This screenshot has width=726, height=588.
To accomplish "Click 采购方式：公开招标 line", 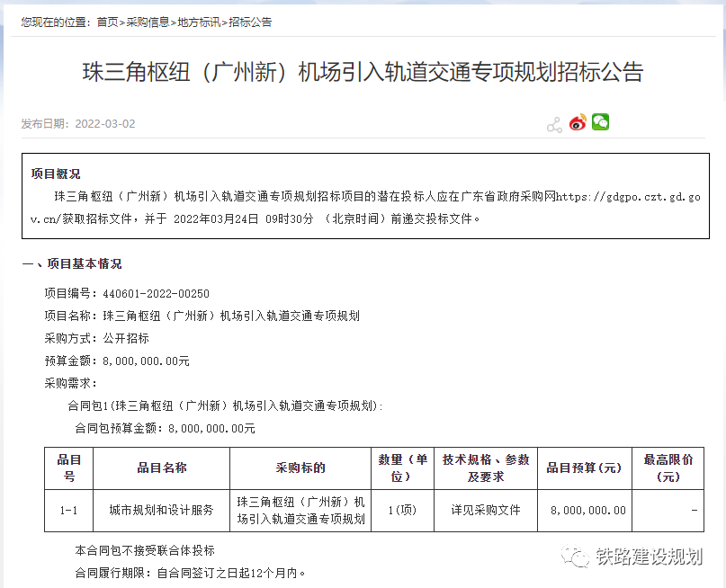I will [x=97, y=338].
